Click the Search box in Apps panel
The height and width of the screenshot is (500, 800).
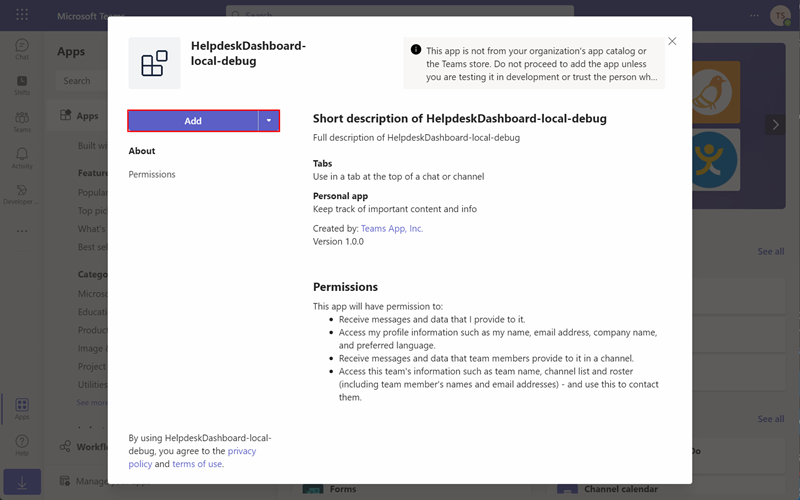[x=84, y=81]
